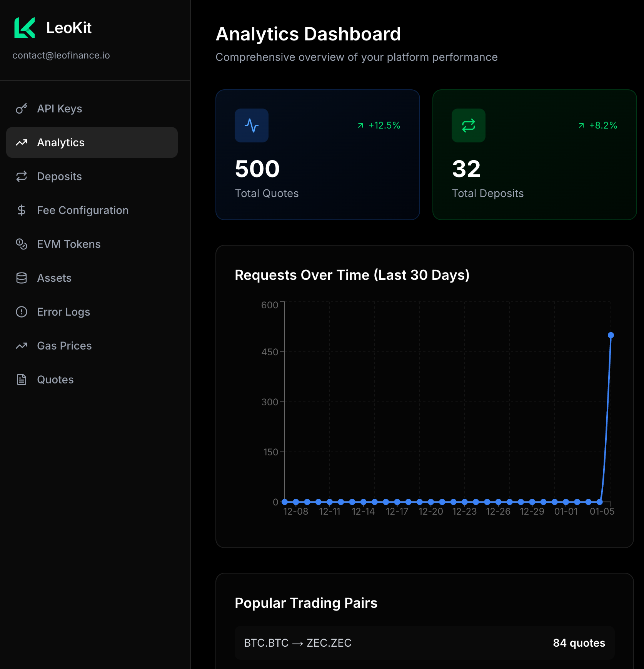
Task: Click the peak data point at 500 requests
Action: pos(611,335)
